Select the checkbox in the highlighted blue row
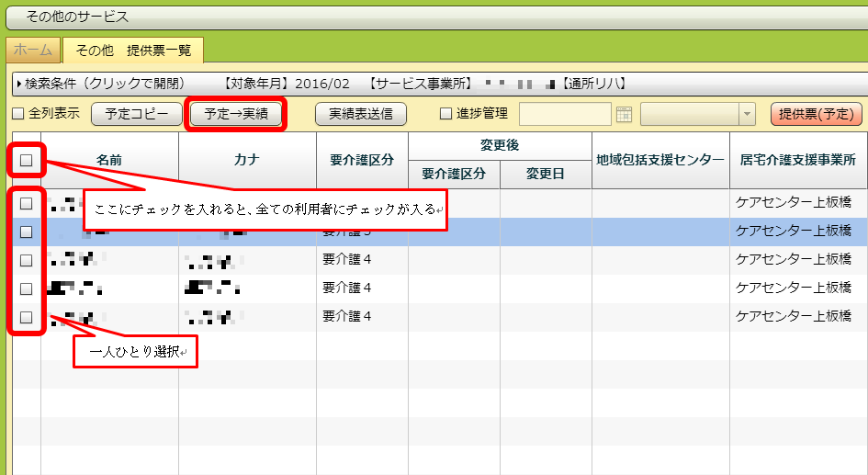The width and height of the screenshot is (868, 475). pos(27,232)
